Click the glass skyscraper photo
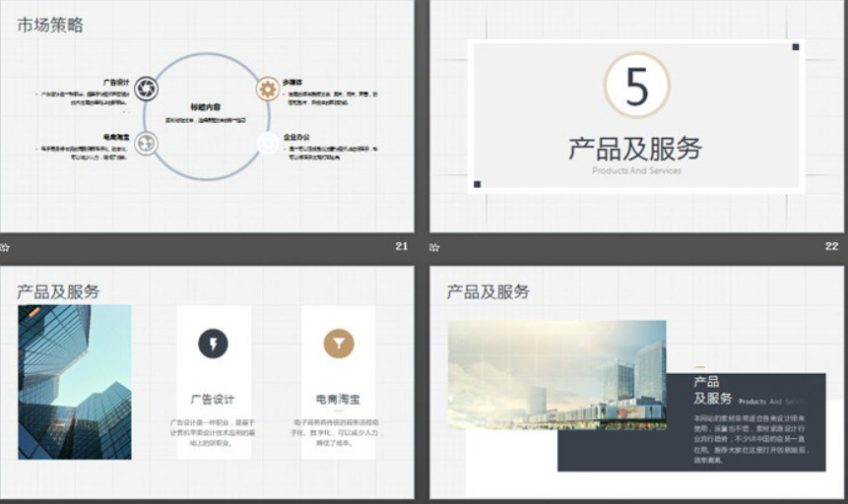Viewport: 848px width, 504px height. point(75,382)
